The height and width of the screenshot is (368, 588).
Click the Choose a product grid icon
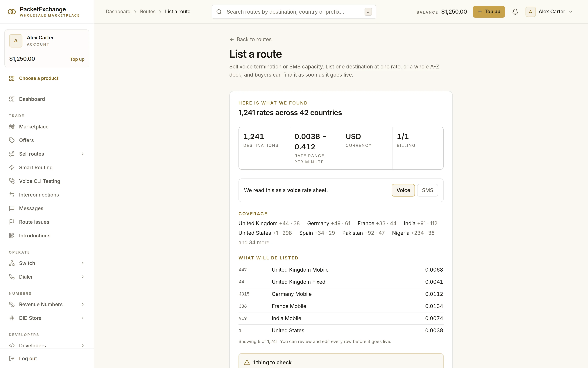coord(12,78)
